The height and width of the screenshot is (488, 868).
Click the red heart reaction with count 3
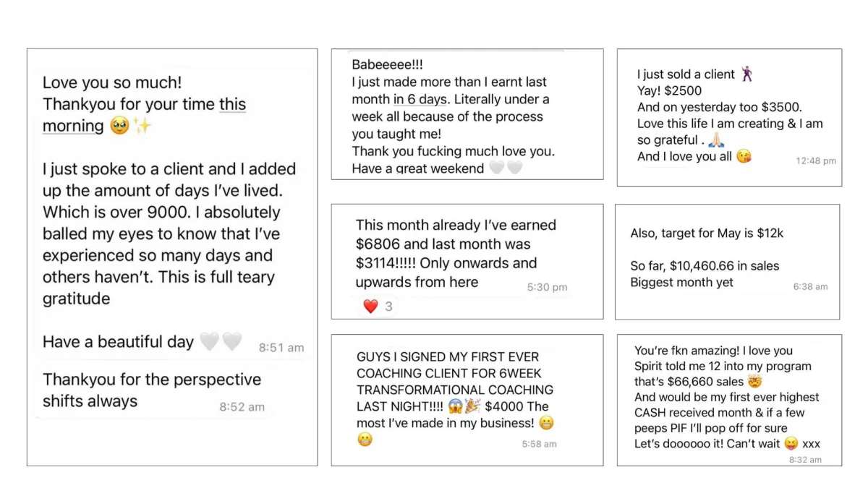point(371,307)
